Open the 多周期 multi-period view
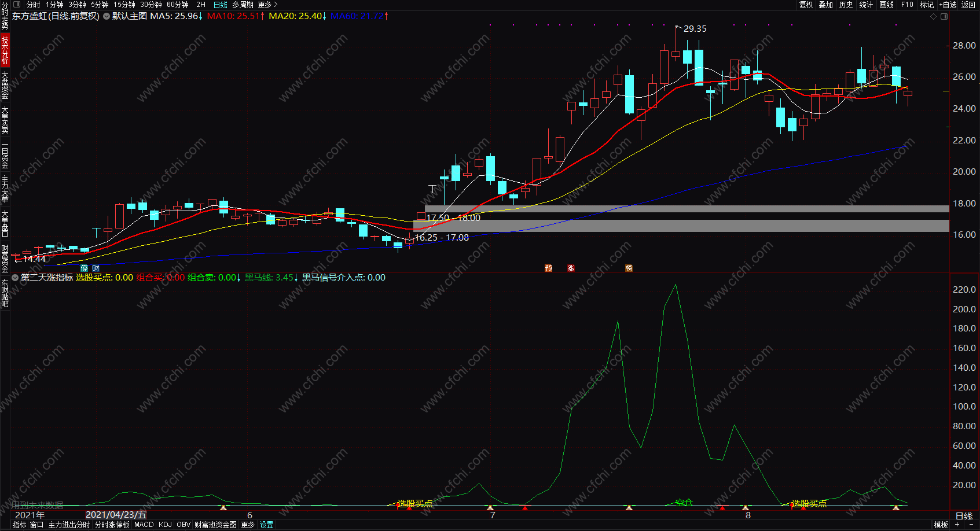The height and width of the screenshot is (531, 980). click(243, 5)
